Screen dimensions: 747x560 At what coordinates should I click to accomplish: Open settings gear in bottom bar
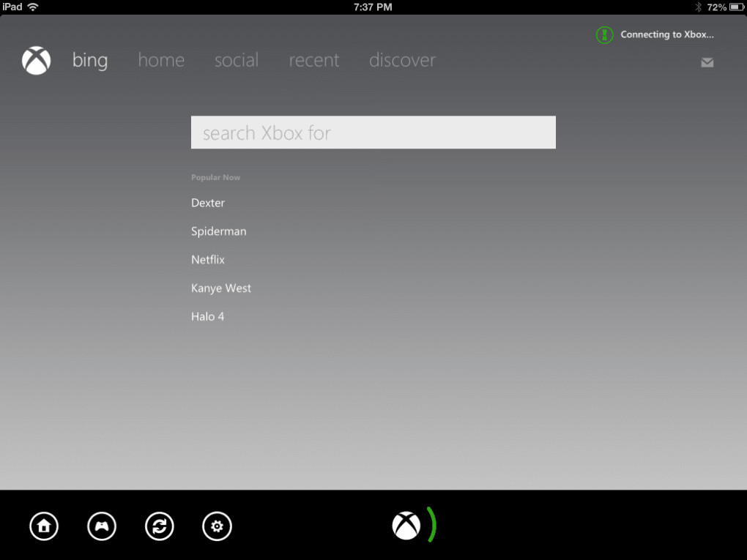[x=217, y=526]
